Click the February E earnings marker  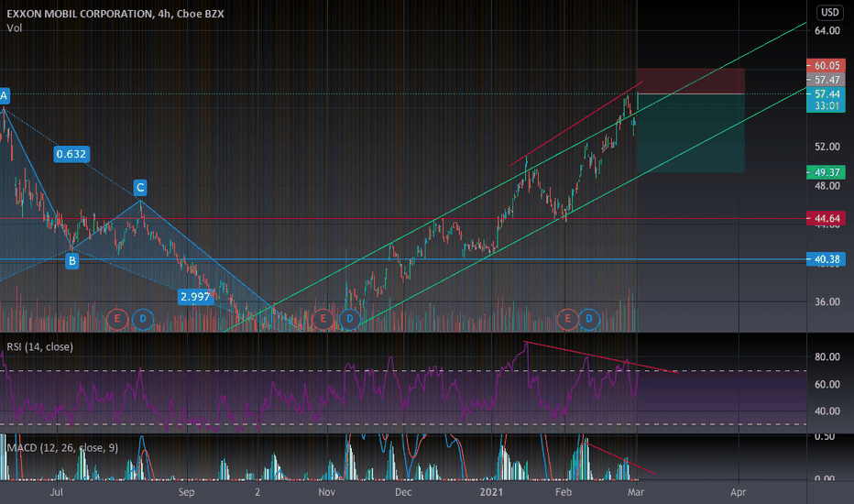click(x=567, y=319)
